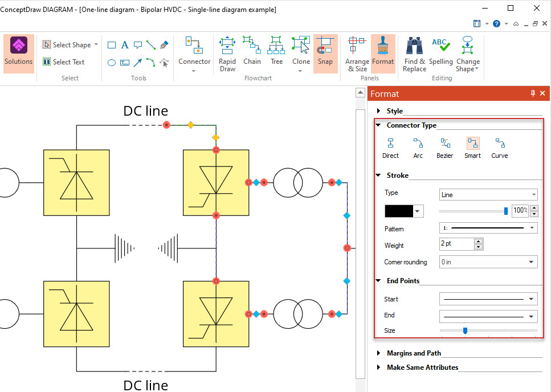This screenshot has width=551, height=392.
Task: Activate the Select Text tool
Action: (64, 62)
